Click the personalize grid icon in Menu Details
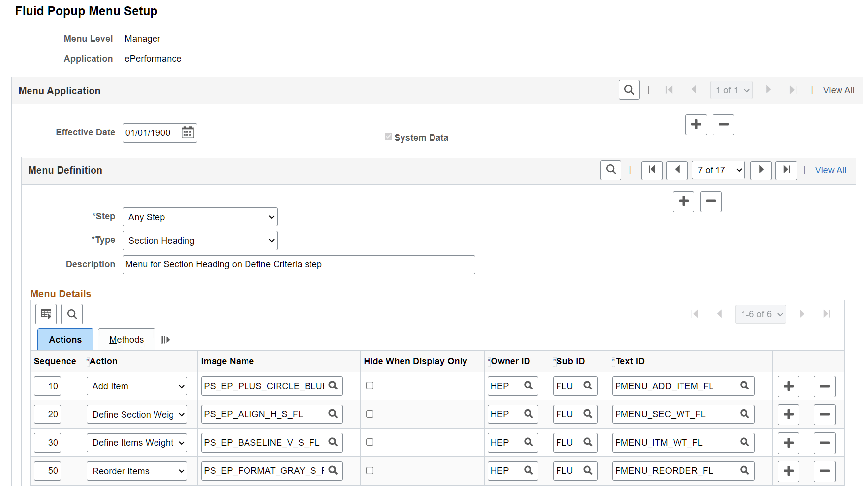This screenshot has height=486, width=868. pos(46,314)
